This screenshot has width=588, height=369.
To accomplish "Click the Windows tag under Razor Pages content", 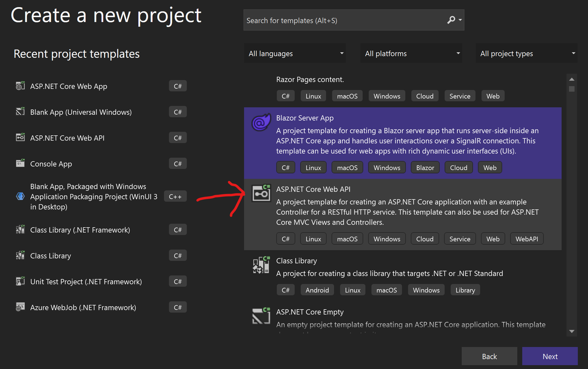I will pos(387,96).
